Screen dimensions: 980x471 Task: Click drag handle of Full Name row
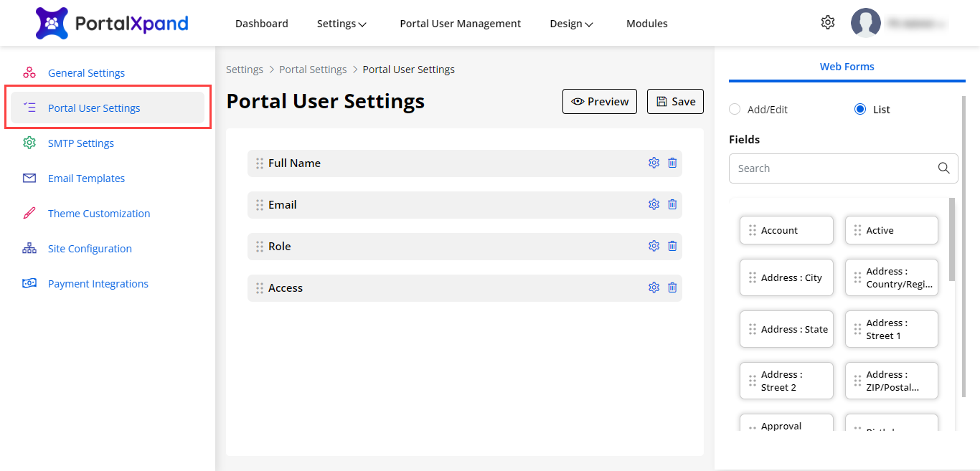click(260, 163)
